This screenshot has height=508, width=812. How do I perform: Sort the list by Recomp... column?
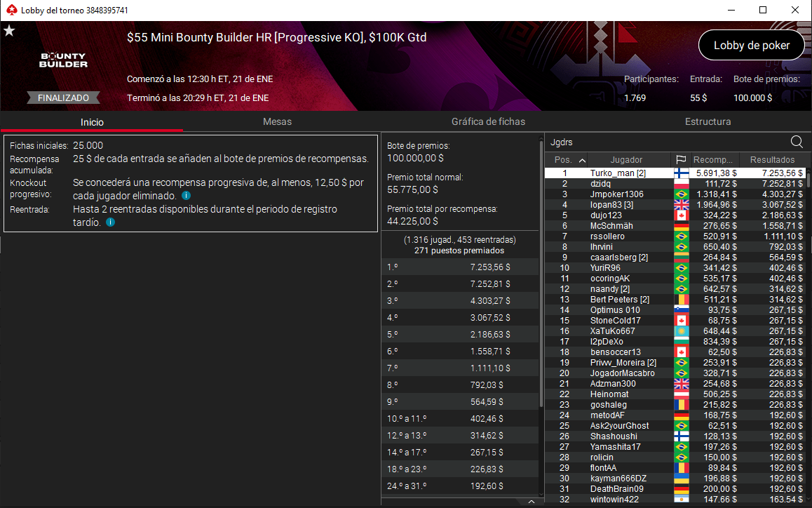[713, 160]
